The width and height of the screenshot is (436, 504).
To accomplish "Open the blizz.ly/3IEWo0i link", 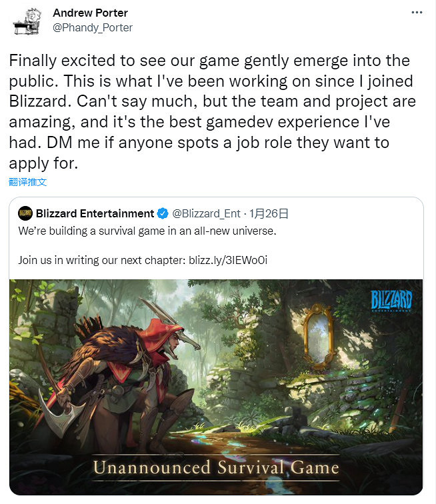I will [228, 260].
